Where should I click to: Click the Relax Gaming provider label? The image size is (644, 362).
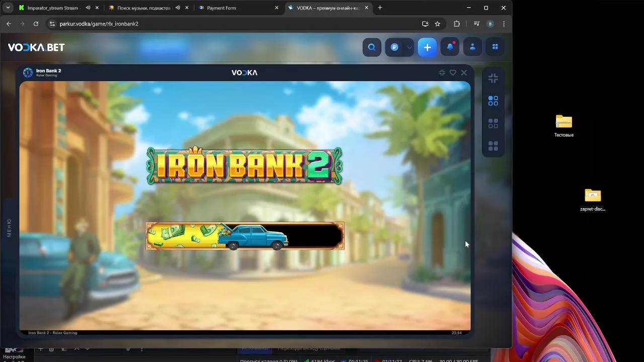[x=47, y=75]
